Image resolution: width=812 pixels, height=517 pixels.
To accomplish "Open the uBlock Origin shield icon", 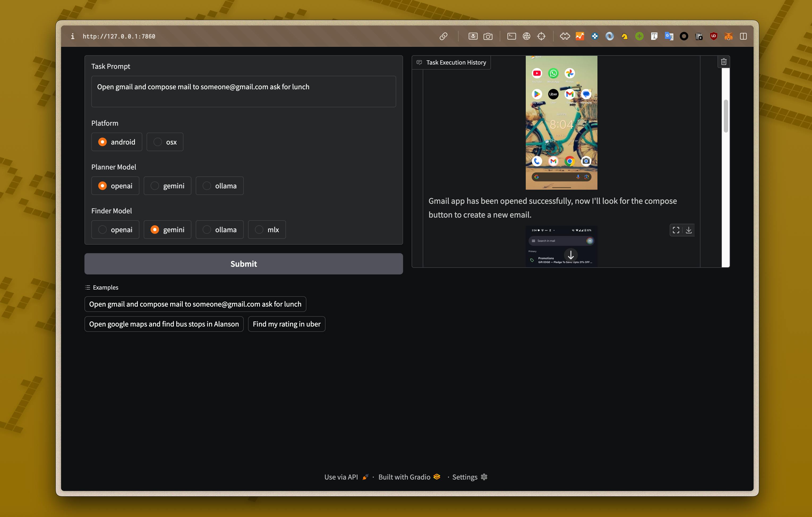I will click(x=713, y=36).
